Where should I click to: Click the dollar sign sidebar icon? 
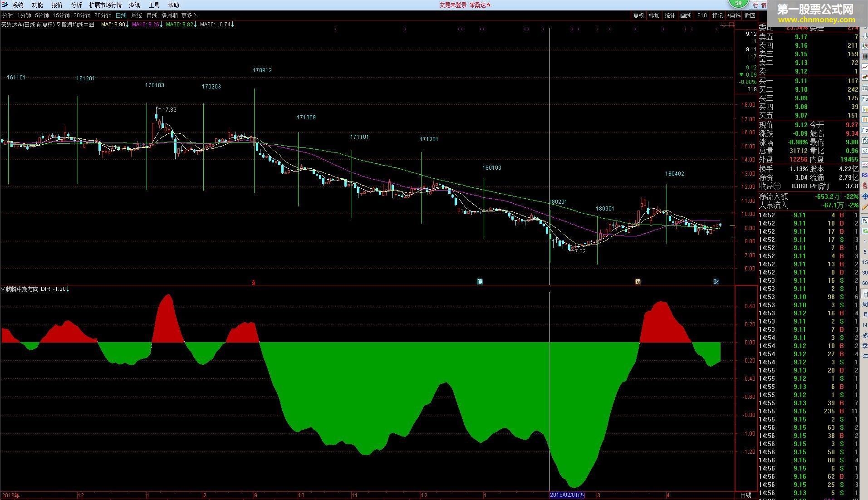(865, 186)
